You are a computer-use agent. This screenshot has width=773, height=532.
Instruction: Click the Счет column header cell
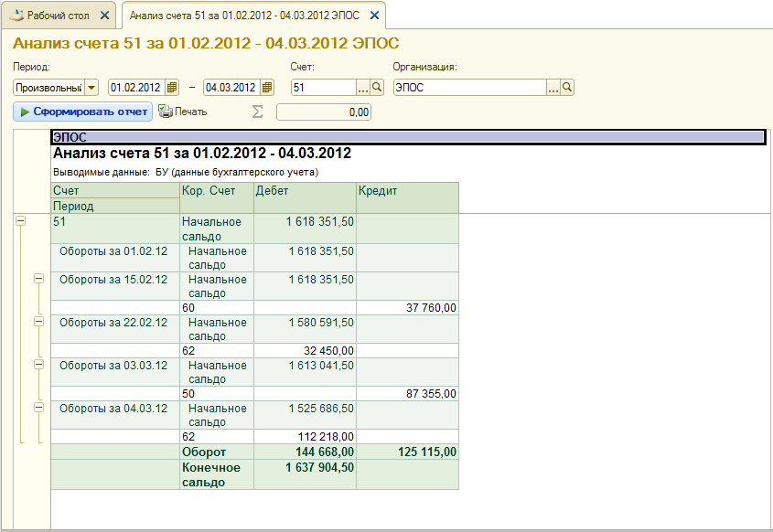point(115,191)
